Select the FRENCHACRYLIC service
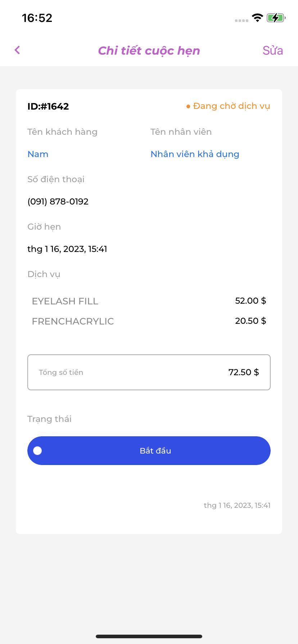 click(73, 321)
